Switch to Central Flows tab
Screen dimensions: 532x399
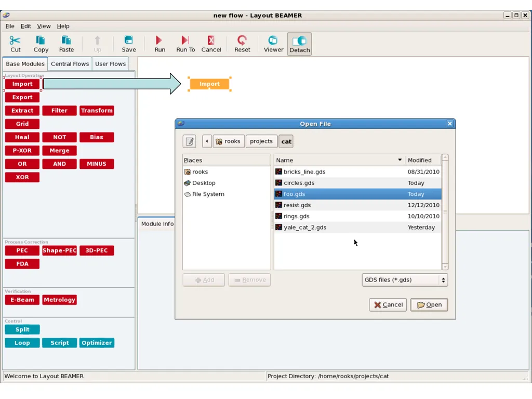tap(70, 64)
